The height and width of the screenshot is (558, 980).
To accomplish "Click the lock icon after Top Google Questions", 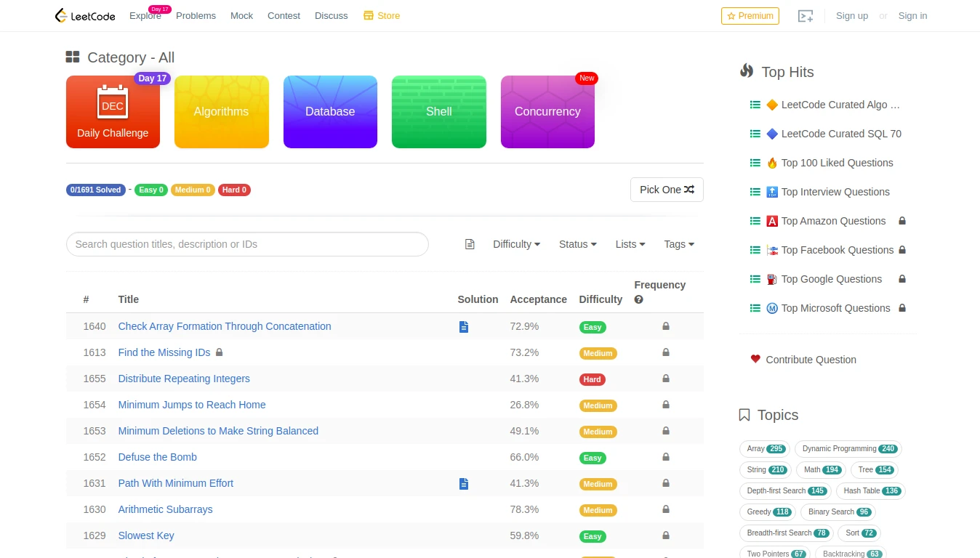I will [x=902, y=279].
